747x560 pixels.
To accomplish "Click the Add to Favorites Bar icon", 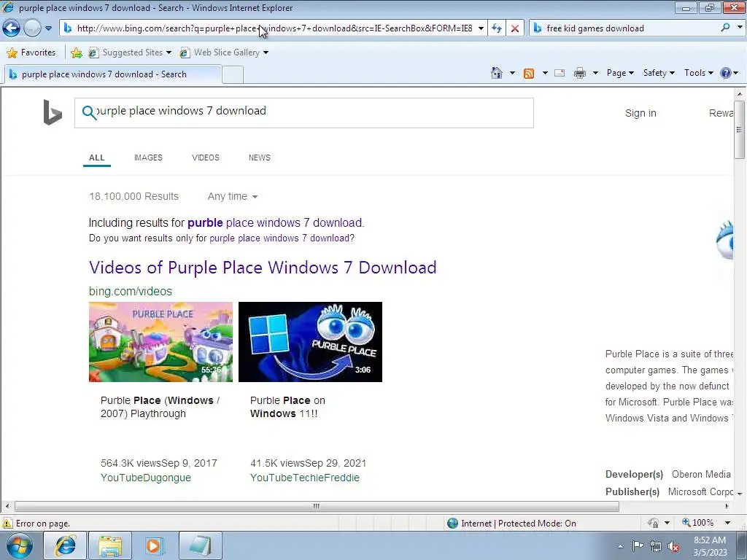I will [x=76, y=52].
